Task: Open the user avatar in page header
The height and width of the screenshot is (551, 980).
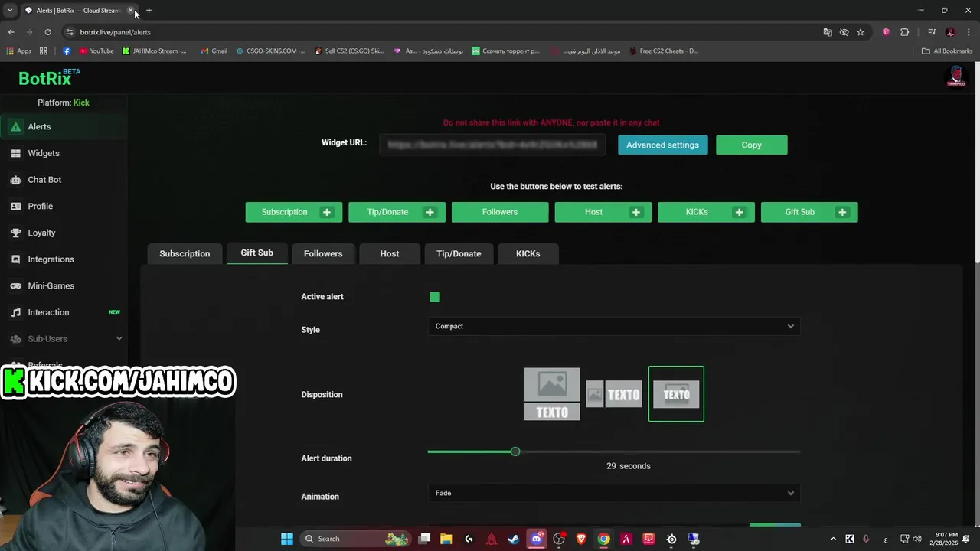Action: click(955, 77)
